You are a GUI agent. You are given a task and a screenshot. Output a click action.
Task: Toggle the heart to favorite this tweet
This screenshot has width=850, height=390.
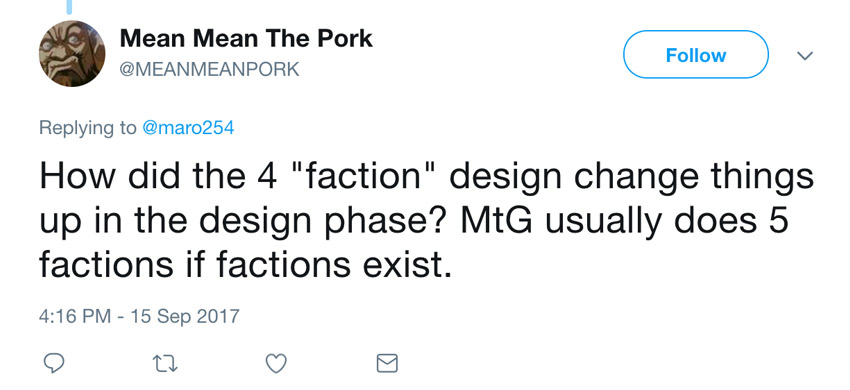tap(276, 363)
